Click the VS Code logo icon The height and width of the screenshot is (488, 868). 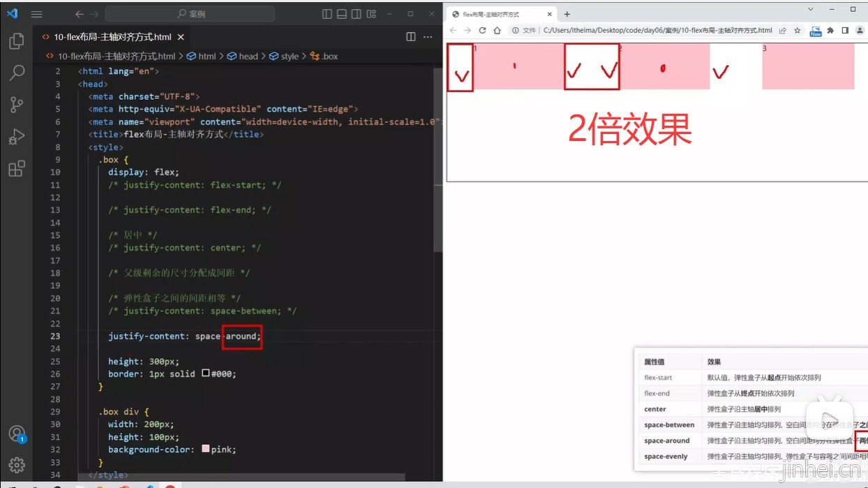click(x=12, y=14)
